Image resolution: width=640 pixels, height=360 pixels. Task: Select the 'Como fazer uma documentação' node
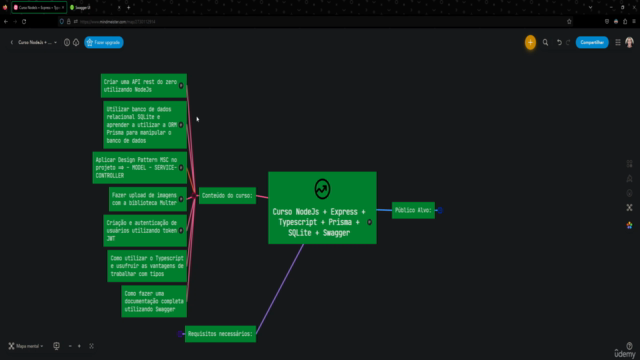pyautogui.click(x=154, y=301)
